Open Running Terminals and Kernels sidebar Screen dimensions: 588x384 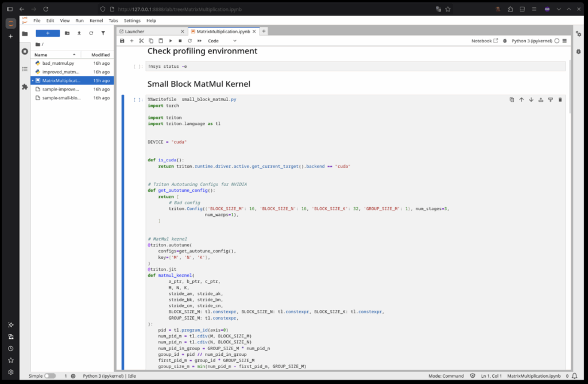click(25, 52)
